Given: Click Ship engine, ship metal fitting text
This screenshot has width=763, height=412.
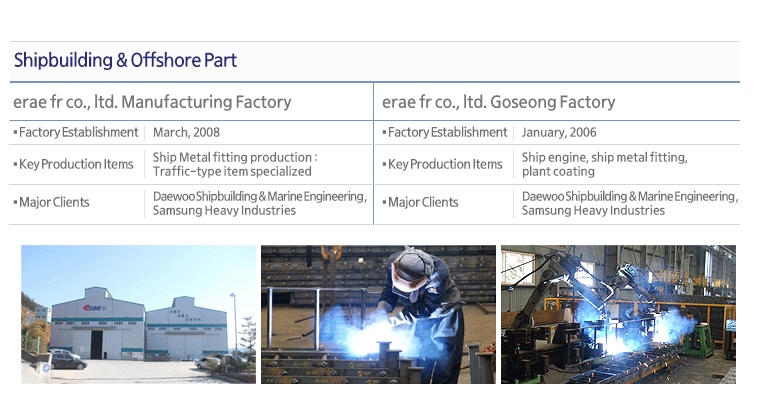Looking at the screenshot, I should pyautogui.click(x=604, y=164).
